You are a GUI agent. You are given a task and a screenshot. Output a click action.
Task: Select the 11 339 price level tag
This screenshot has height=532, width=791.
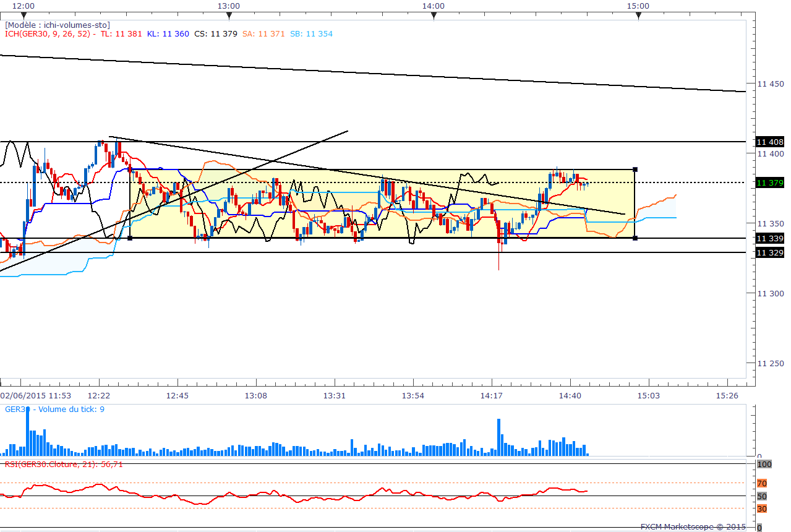click(771, 238)
